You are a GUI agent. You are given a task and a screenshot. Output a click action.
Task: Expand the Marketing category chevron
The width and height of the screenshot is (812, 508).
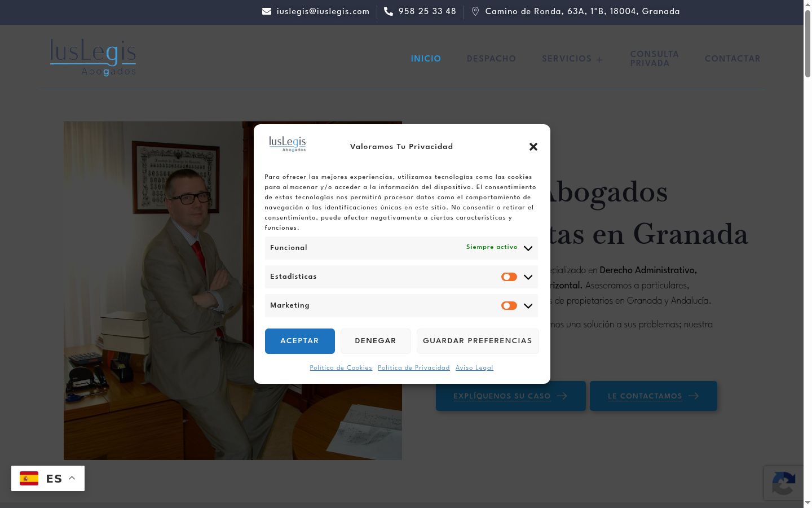(x=528, y=305)
